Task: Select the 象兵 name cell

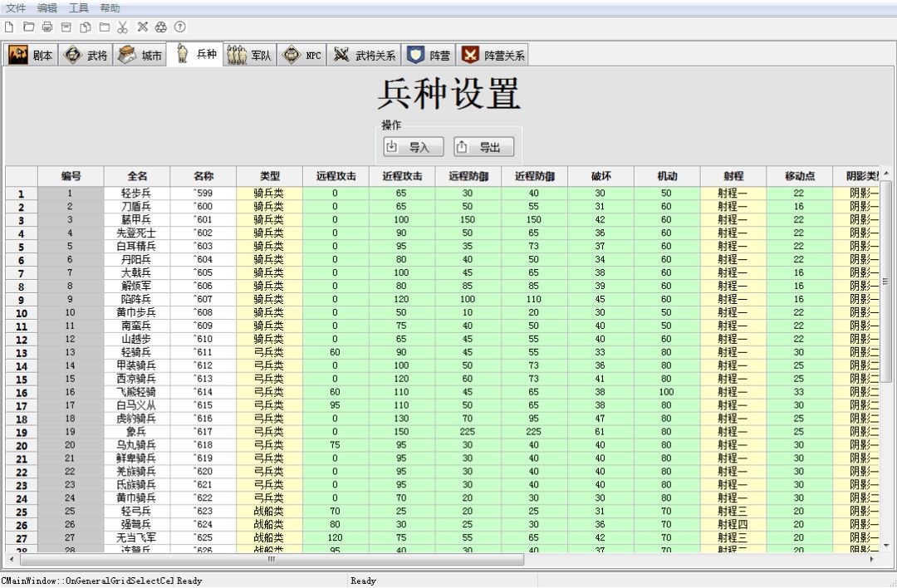Action: pos(137,432)
